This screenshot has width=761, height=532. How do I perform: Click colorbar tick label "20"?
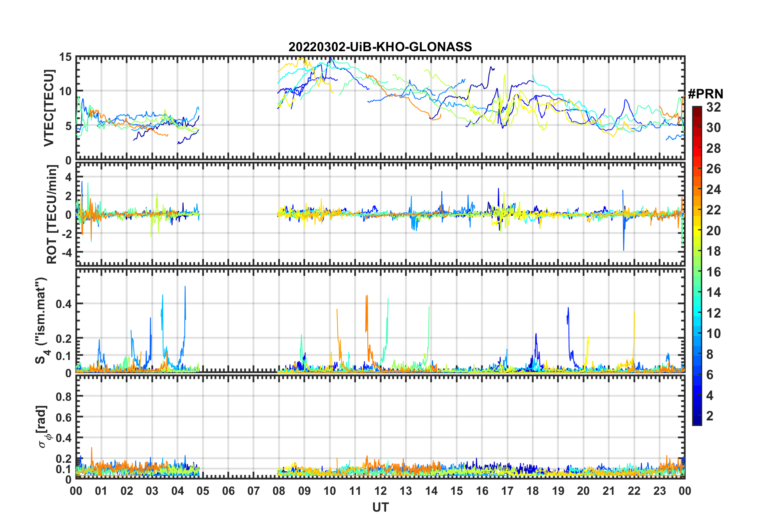(x=713, y=230)
